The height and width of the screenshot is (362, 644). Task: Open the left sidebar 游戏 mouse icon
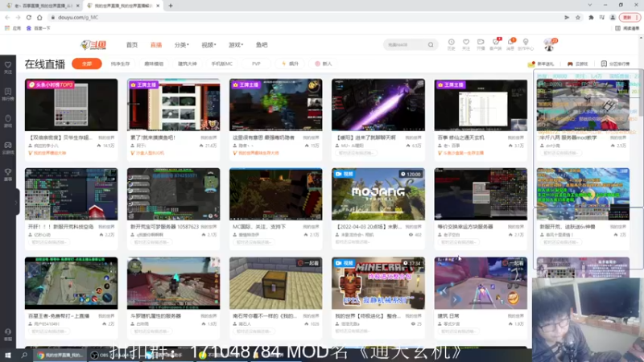(8, 121)
